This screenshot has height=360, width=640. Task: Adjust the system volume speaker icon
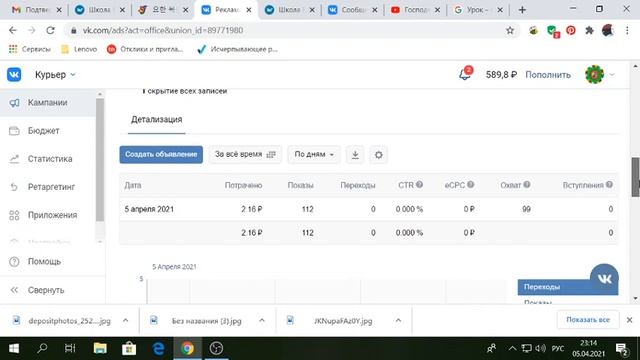click(540, 348)
